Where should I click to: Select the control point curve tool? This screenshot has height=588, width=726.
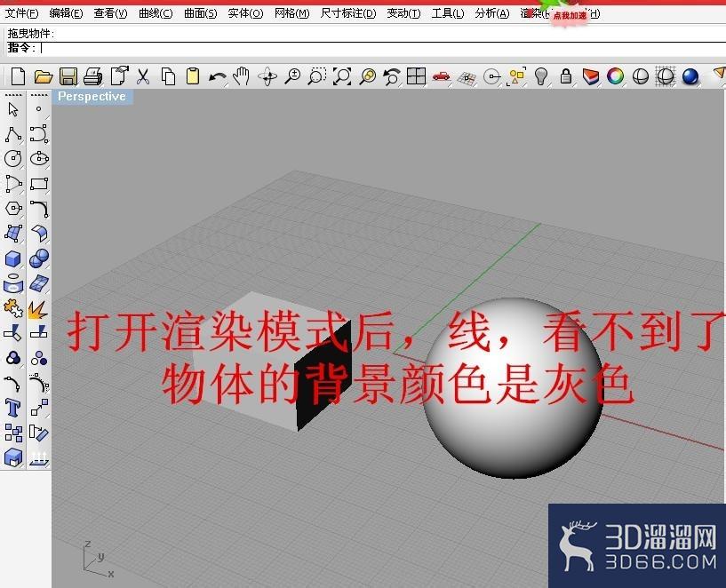click(x=39, y=134)
